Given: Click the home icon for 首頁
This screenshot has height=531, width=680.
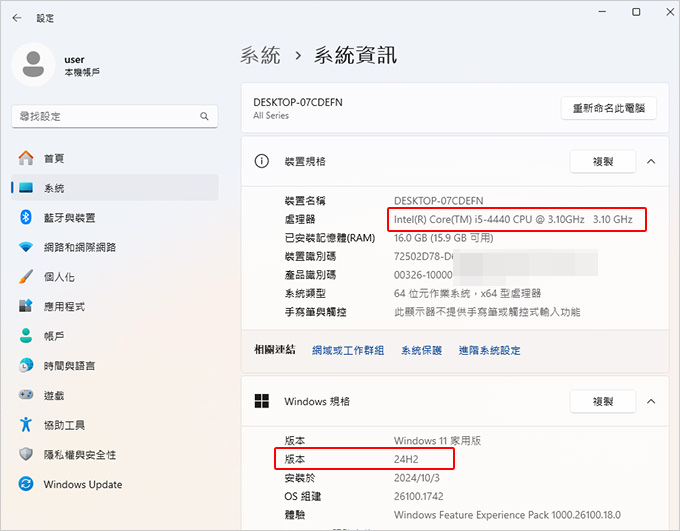Looking at the screenshot, I should point(26,158).
